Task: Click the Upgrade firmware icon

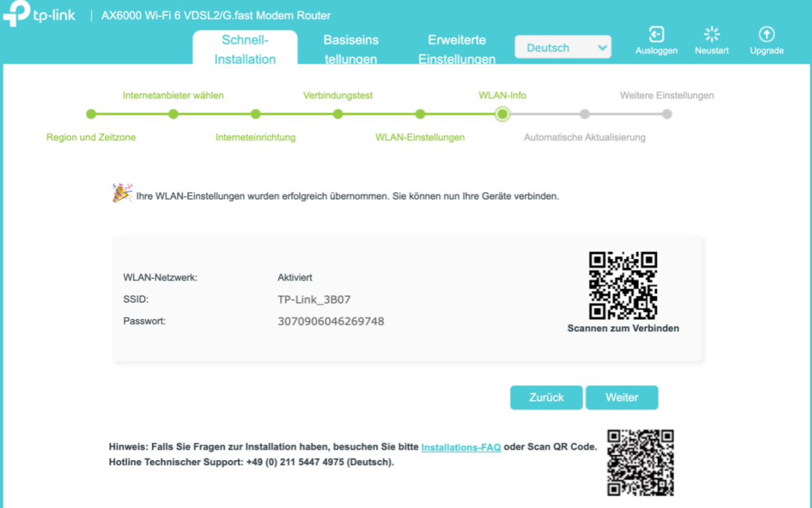Action: [x=766, y=34]
